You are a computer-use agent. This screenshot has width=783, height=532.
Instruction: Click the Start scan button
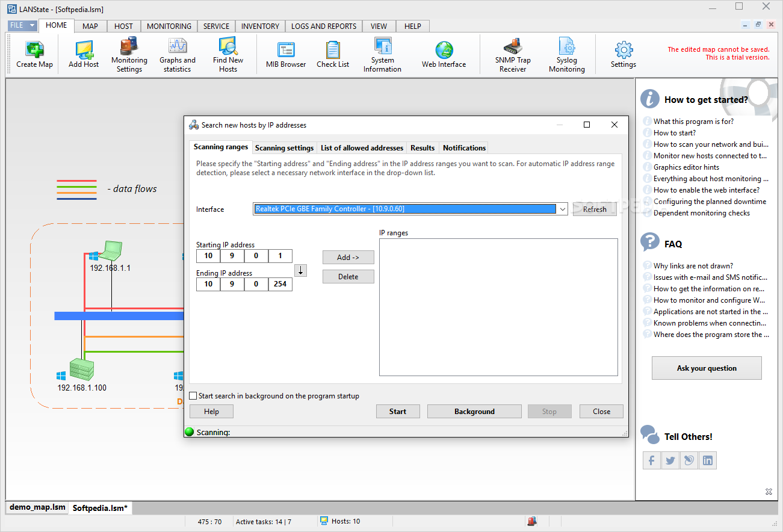[397, 412]
